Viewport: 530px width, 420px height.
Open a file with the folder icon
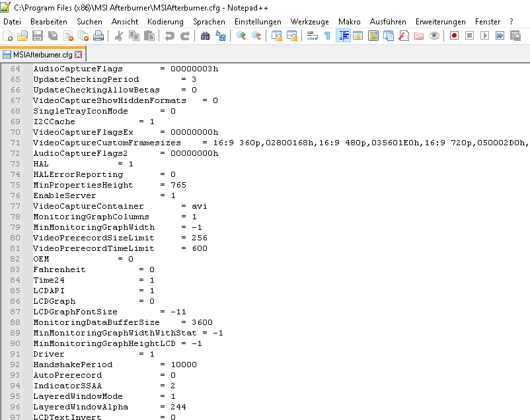22,36
